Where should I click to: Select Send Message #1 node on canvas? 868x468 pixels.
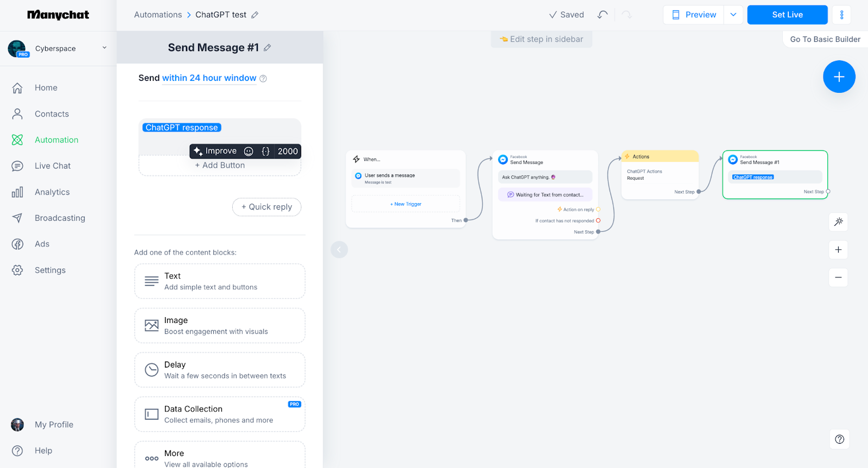775,175
